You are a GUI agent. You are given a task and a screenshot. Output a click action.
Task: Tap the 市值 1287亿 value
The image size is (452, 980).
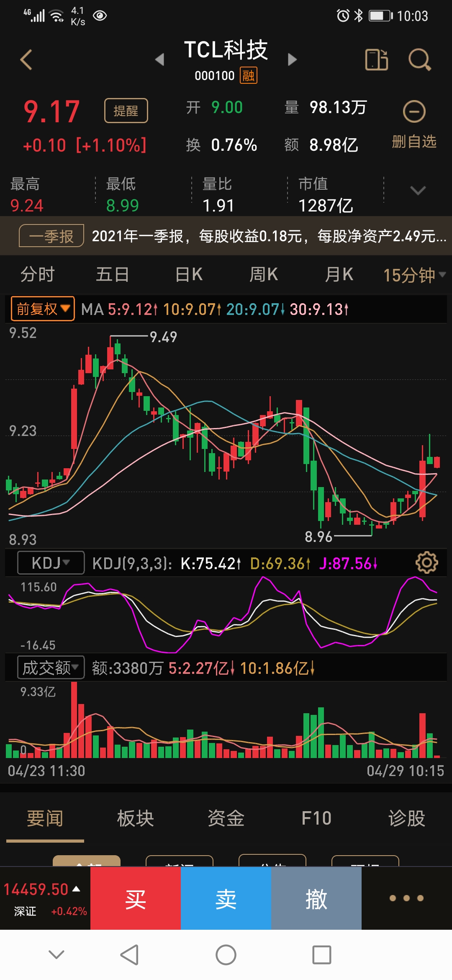coord(326,205)
